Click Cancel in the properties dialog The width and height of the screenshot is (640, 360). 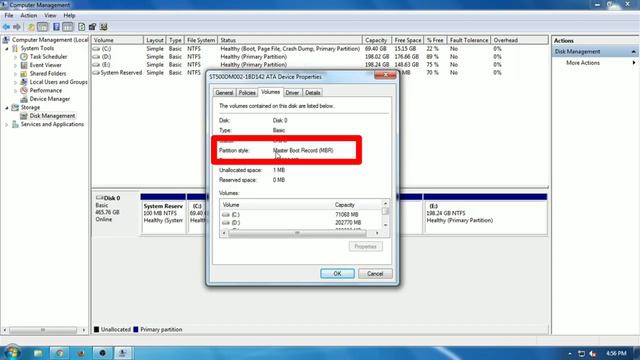[375, 274]
